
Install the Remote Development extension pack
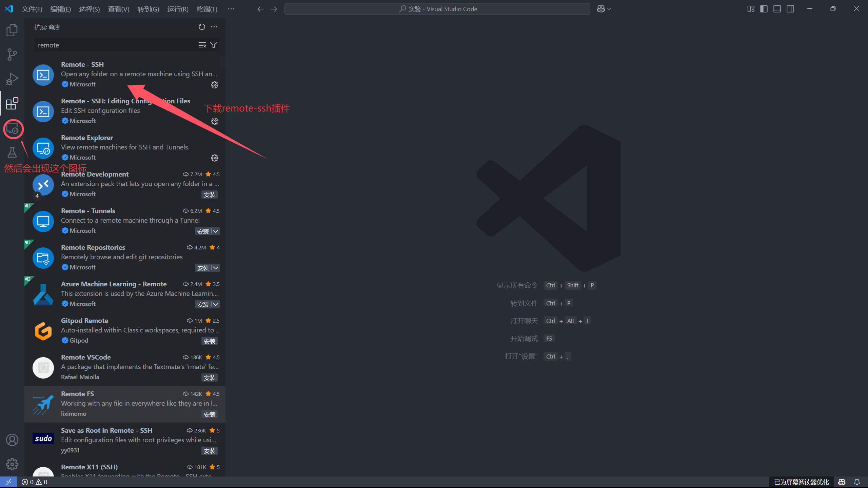[x=210, y=195]
